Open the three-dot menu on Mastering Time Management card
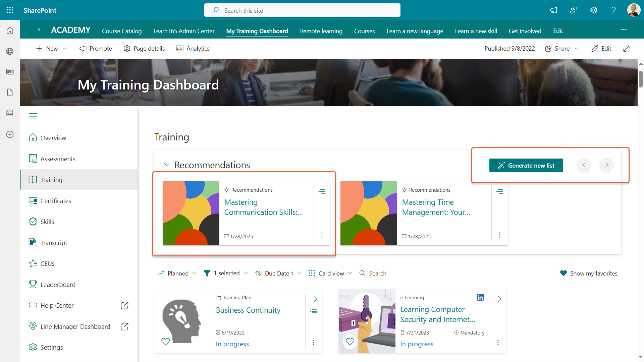644x362 pixels. click(499, 235)
